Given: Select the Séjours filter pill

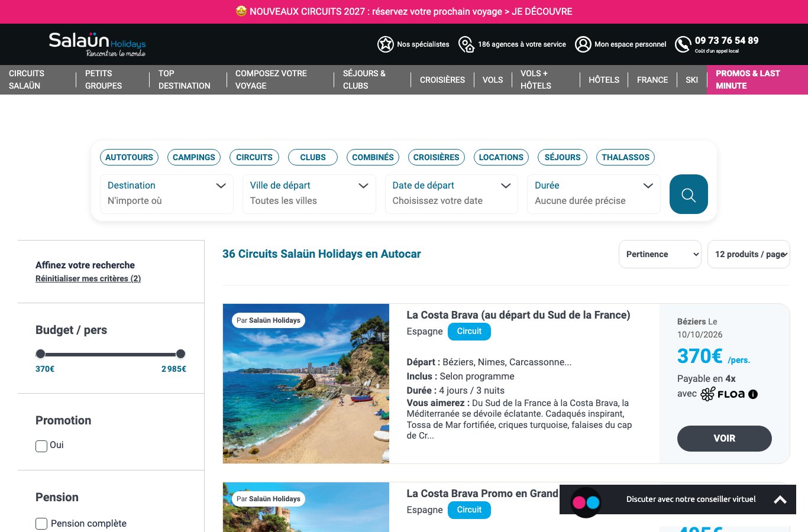Looking at the screenshot, I should click(563, 157).
